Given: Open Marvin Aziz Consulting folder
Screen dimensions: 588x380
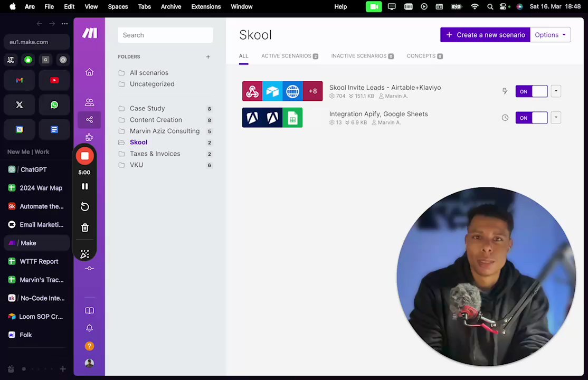Looking at the screenshot, I should (x=165, y=131).
